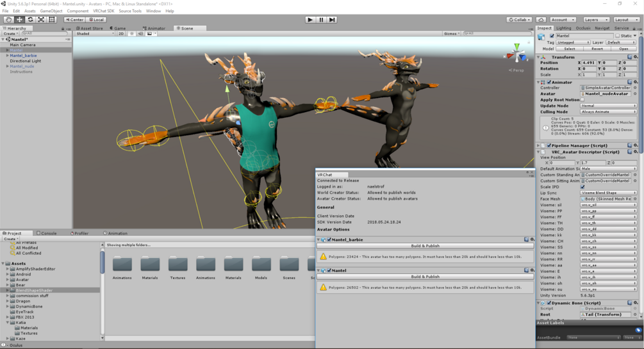Screen dimensions: 644x349
Task: Click the Pause button
Action: [x=321, y=19]
